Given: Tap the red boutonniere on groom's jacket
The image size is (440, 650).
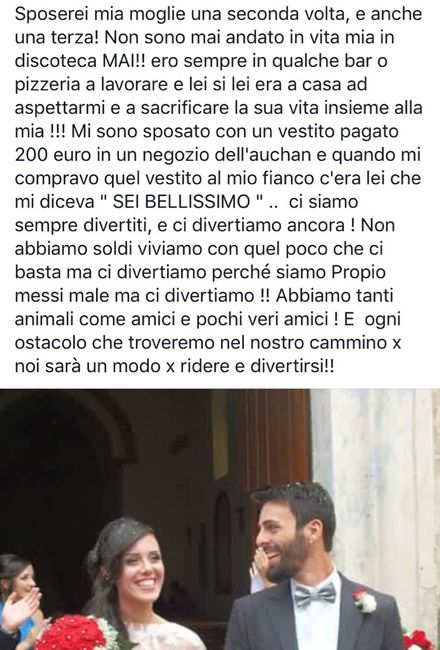Looking at the screenshot, I should (365, 600).
